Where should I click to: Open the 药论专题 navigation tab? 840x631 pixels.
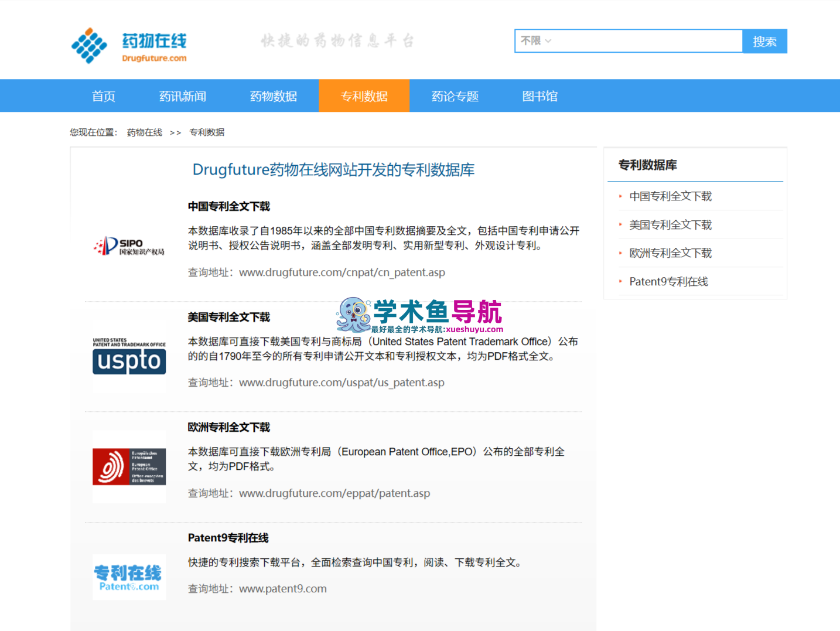[455, 96]
